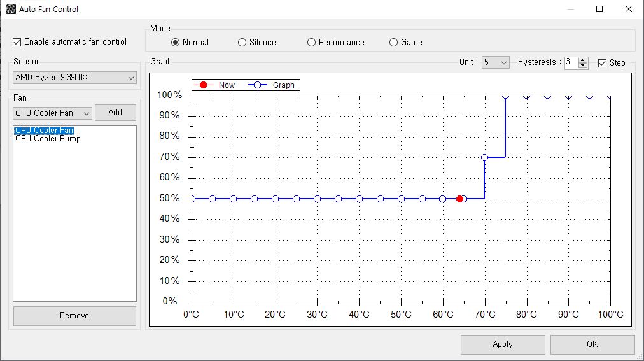Screen dimensions: 644x361
Task: Click the 100% axis label
Action: (170, 95)
